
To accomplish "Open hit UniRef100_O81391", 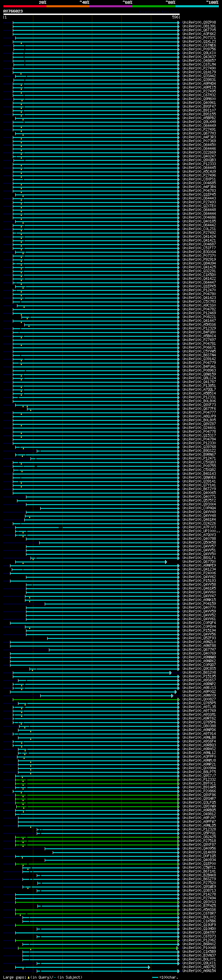I will [x=199, y=26].
